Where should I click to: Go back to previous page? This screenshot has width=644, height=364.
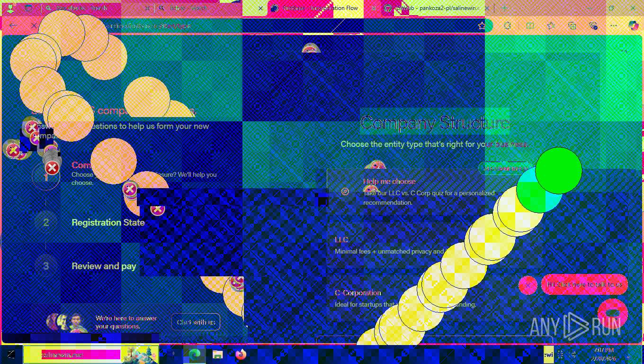tap(13, 26)
